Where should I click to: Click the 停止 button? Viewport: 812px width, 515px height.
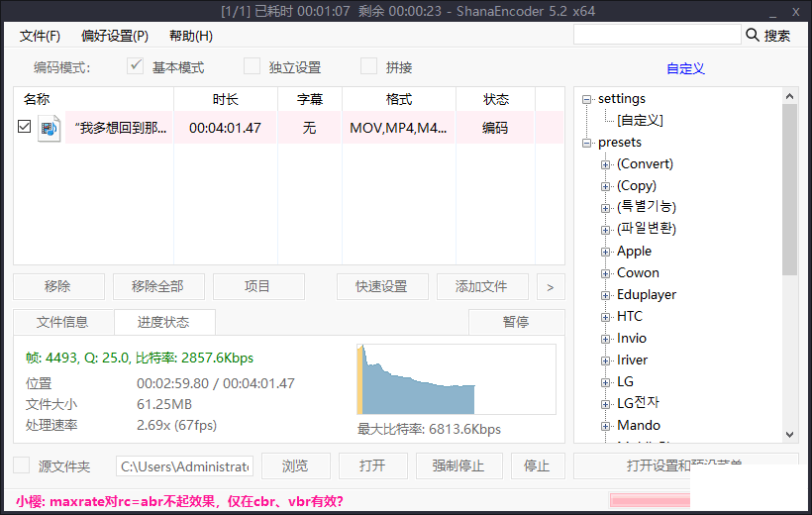(537, 465)
